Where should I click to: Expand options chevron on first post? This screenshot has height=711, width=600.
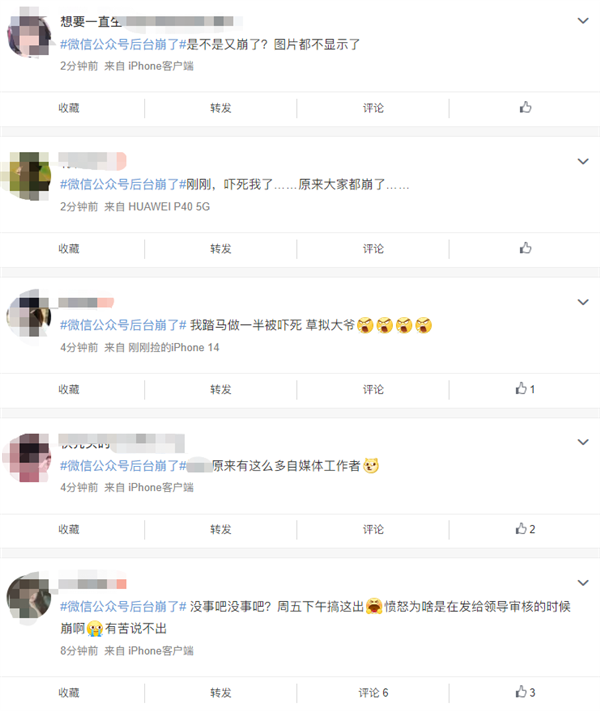coord(583,21)
